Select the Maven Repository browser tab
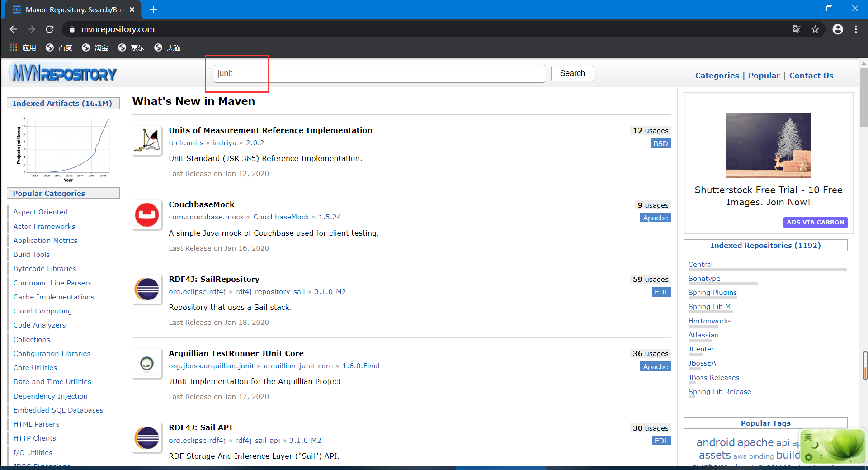Image resolution: width=868 pixels, height=470 pixels. click(x=74, y=9)
